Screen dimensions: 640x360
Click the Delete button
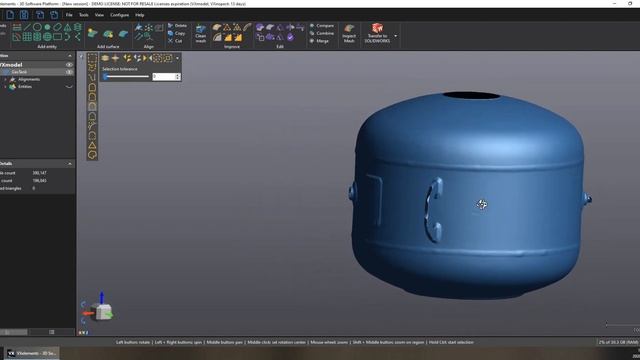178,26
